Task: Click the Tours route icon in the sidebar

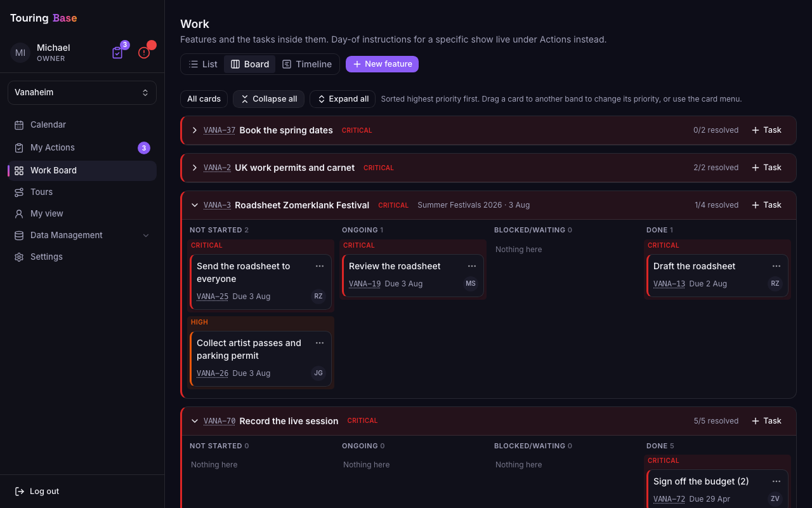Action: pos(19,192)
